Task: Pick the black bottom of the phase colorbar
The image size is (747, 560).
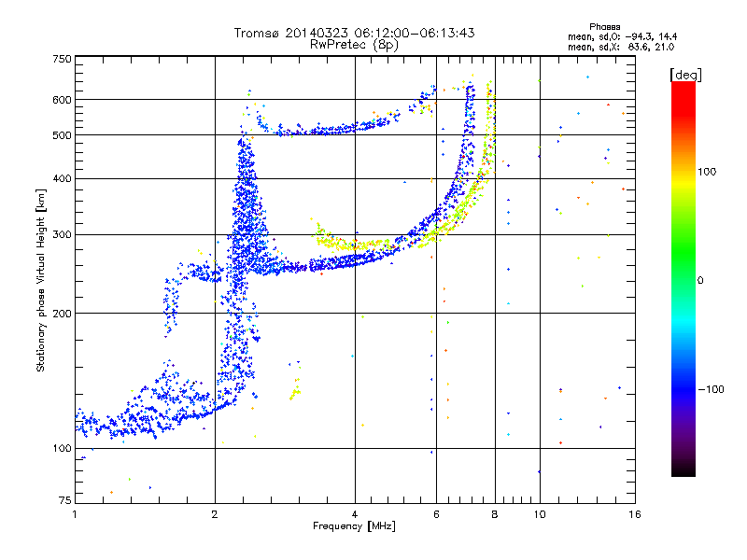Action: pyautogui.click(x=684, y=469)
